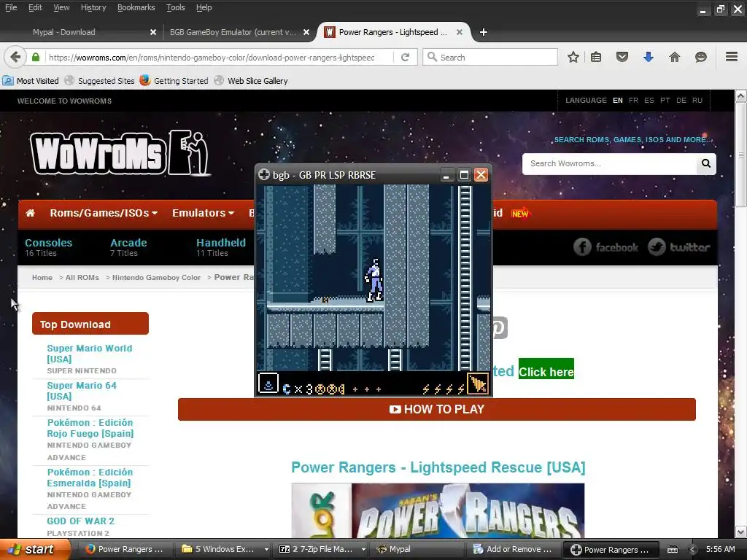The image size is (747, 560).
Task: Expand the Emulators dropdown menu
Action: (x=203, y=213)
